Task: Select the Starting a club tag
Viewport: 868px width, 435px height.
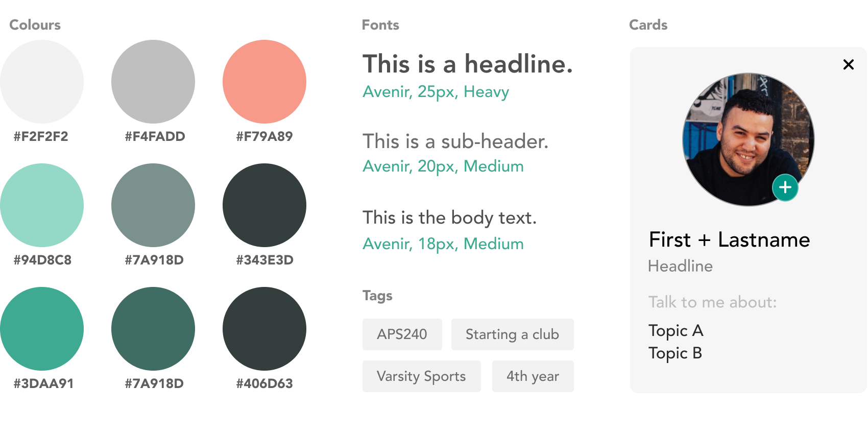Action: tap(513, 334)
